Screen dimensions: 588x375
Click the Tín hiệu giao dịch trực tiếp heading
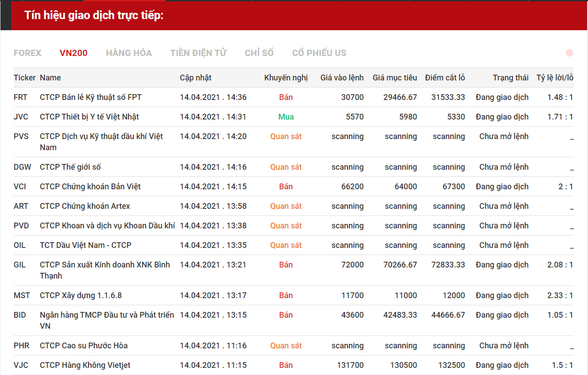[x=94, y=16]
